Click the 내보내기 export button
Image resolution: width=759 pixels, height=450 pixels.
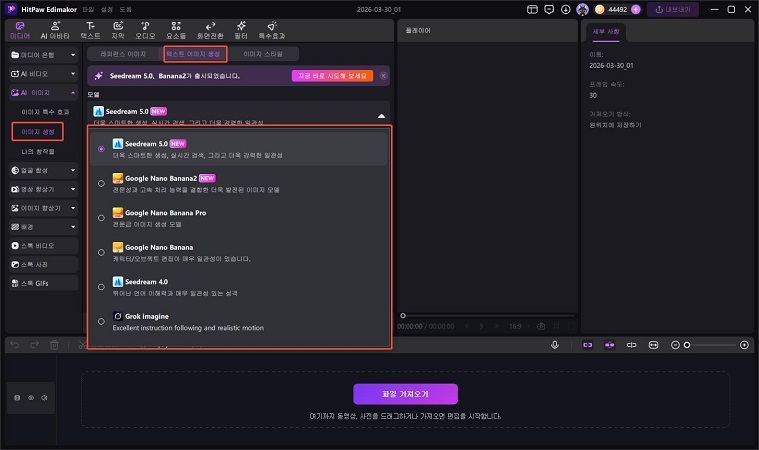point(673,10)
